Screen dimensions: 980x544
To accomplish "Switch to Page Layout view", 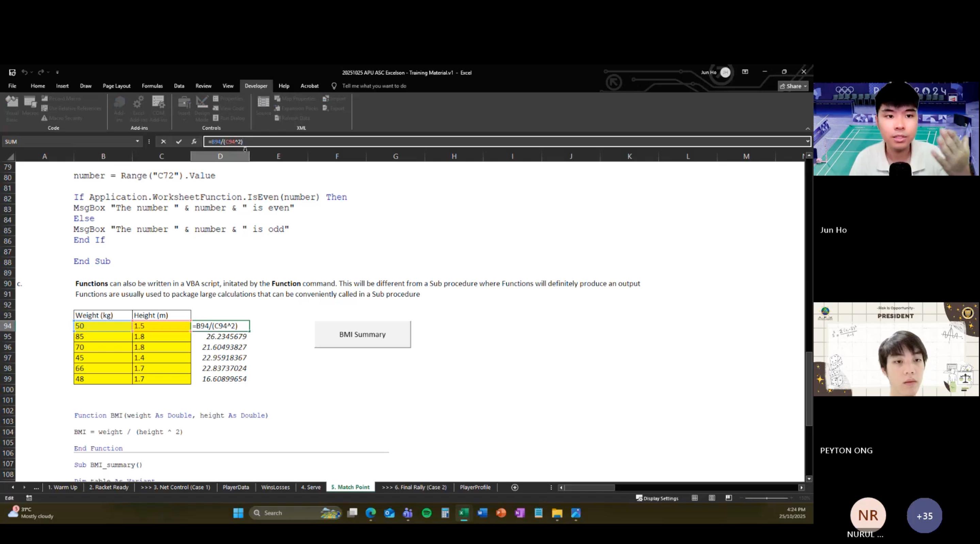I will [x=712, y=498].
